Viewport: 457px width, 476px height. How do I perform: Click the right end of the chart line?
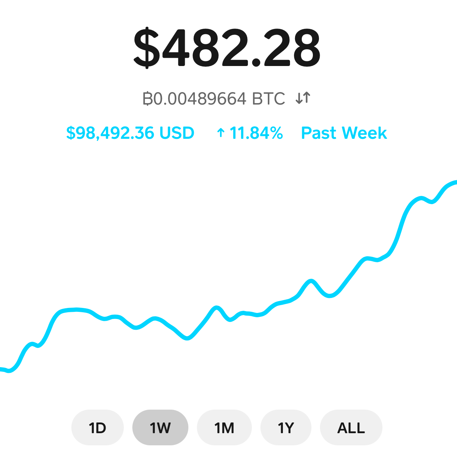point(455,183)
